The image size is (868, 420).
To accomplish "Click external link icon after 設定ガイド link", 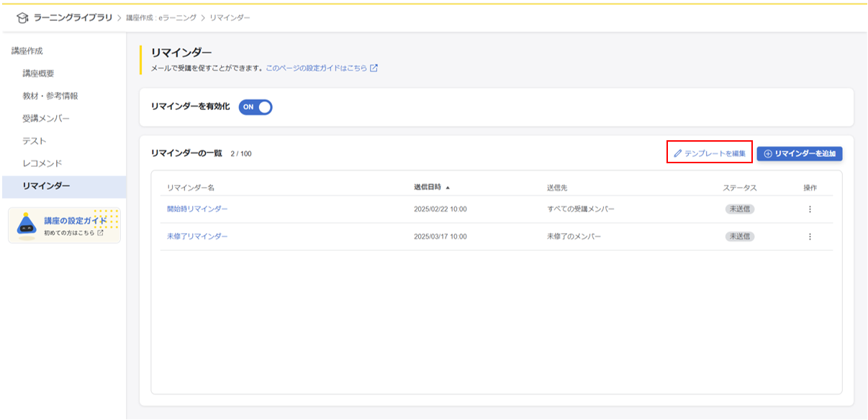I will point(374,68).
